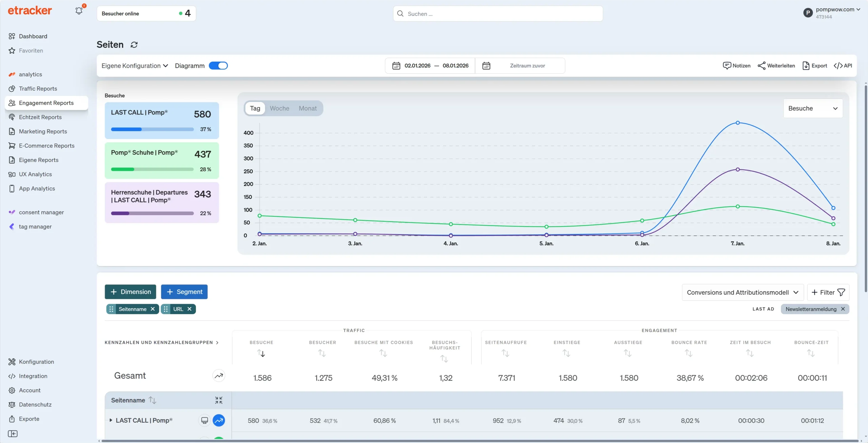Screen dimensions: 868x443
Task: Toggle the LAST CALL | Pomp chart line
Action: tap(219, 420)
